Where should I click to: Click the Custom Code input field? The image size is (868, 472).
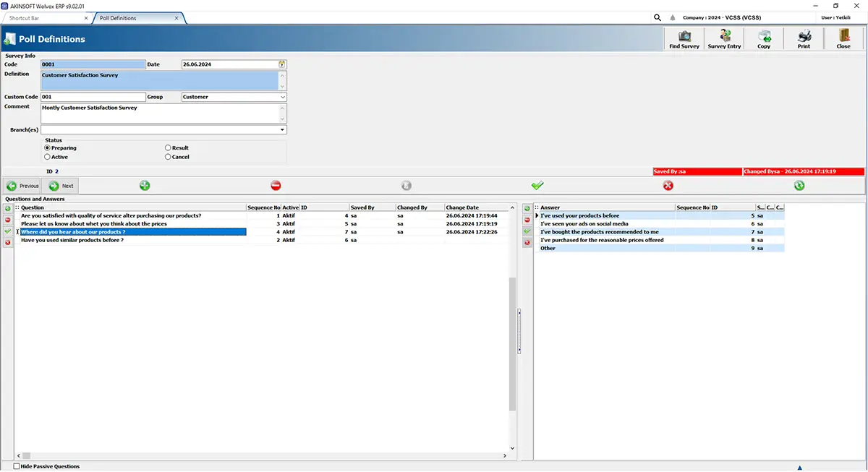click(93, 97)
